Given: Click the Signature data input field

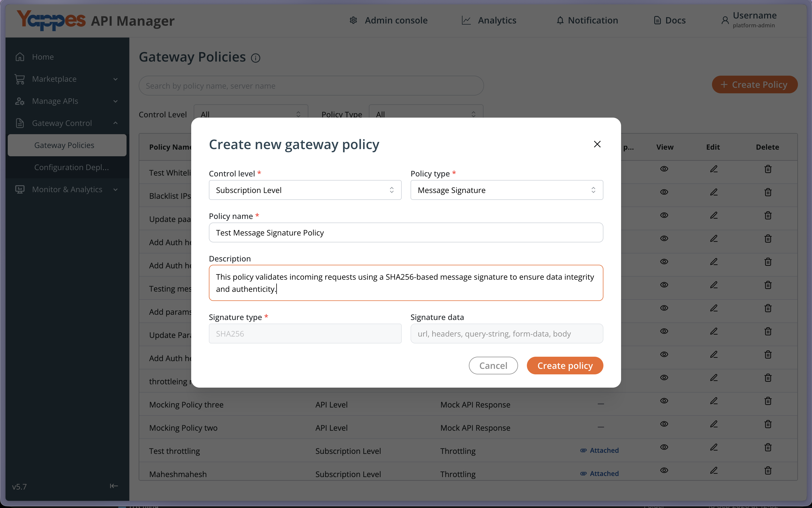Looking at the screenshot, I should tap(507, 334).
